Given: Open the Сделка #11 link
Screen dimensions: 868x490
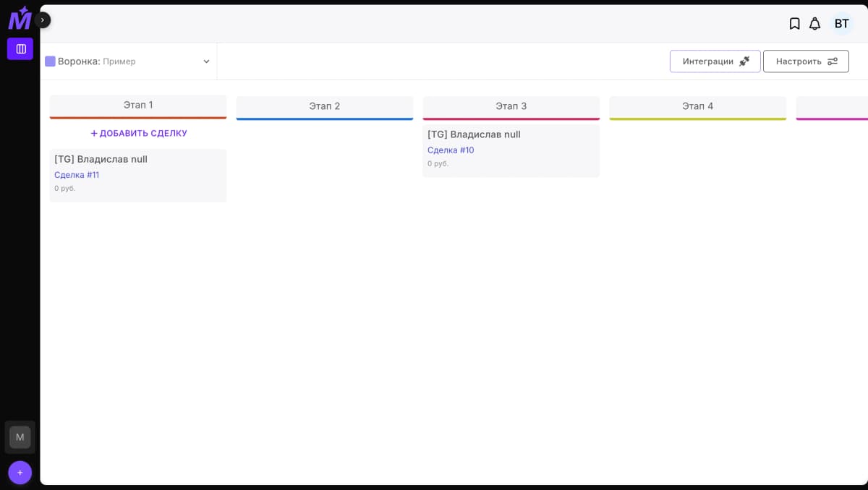Looking at the screenshot, I should [x=77, y=175].
